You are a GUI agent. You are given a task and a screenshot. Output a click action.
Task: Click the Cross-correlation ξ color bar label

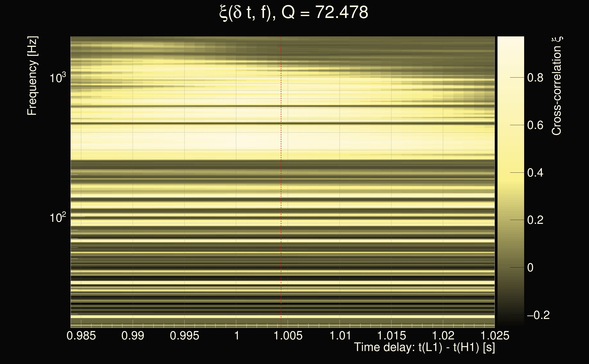556,86
